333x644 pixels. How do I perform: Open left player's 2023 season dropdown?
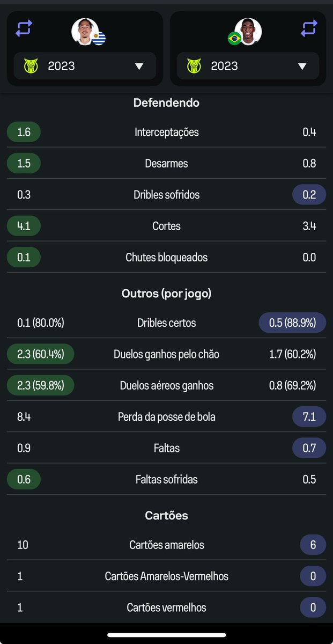(x=85, y=66)
